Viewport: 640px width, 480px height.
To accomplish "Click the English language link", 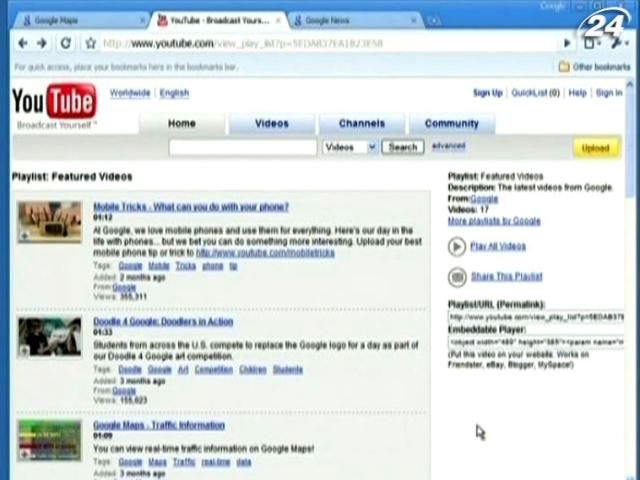I will [x=174, y=93].
